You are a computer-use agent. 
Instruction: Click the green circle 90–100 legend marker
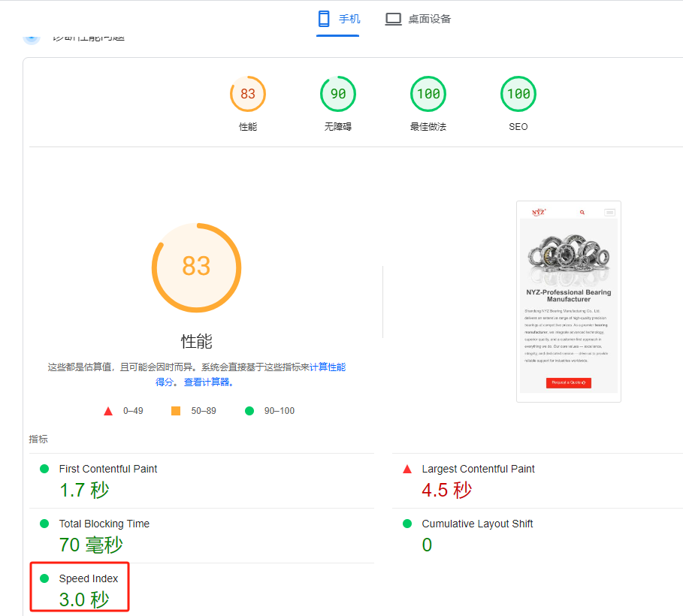point(249,411)
